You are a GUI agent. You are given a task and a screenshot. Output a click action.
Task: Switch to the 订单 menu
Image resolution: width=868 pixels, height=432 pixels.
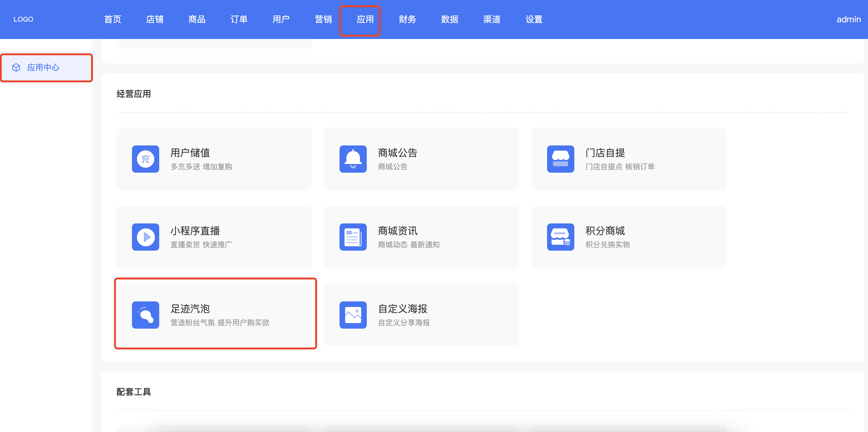click(x=239, y=19)
